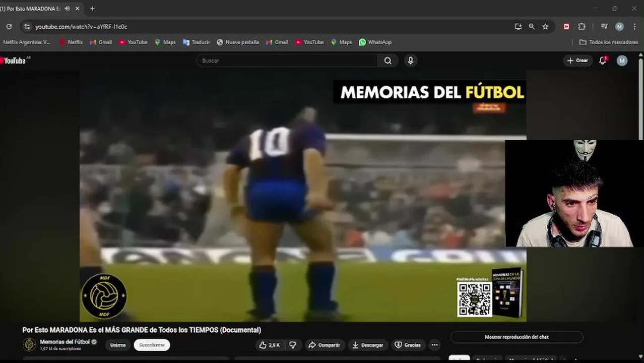644x363 pixels.
Task: Open the Nueva pestaña bookmark
Action: click(238, 42)
